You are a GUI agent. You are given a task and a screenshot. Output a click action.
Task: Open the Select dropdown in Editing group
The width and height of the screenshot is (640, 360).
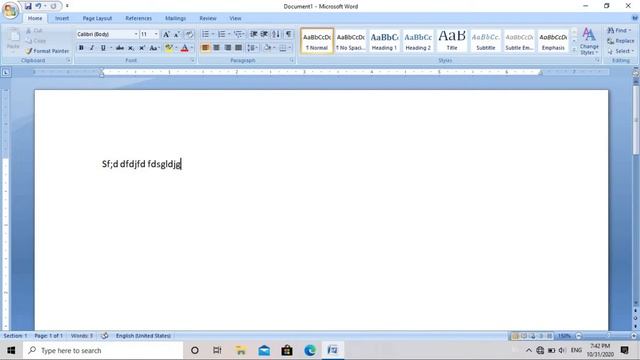[620, 51]
